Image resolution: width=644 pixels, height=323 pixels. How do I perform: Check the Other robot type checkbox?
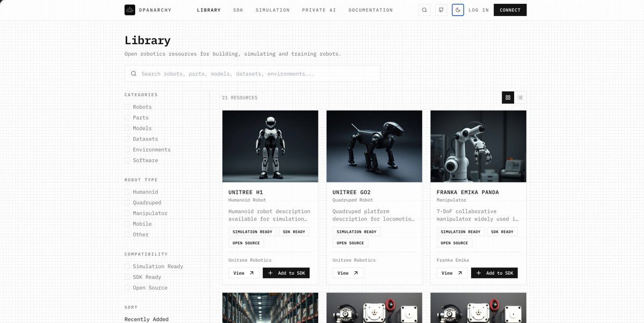point(127,234)
